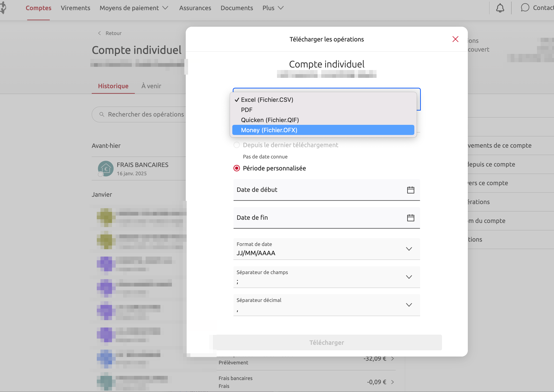Open the FRAIS BANCAIRES 16 janv. 2025 operation
554x392 pixels.
139,169
